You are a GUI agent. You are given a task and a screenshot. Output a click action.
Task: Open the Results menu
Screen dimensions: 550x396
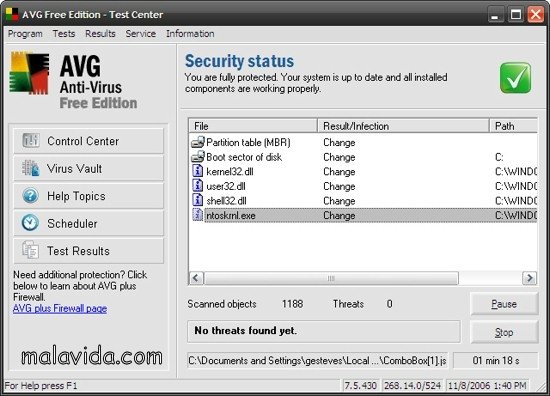[x=100, y=34]
